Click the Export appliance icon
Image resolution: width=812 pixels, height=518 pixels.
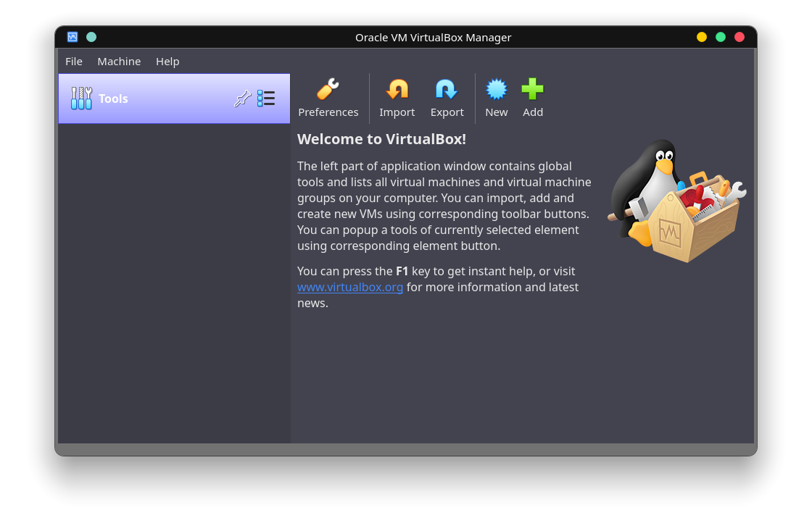[x=447, y=89]
